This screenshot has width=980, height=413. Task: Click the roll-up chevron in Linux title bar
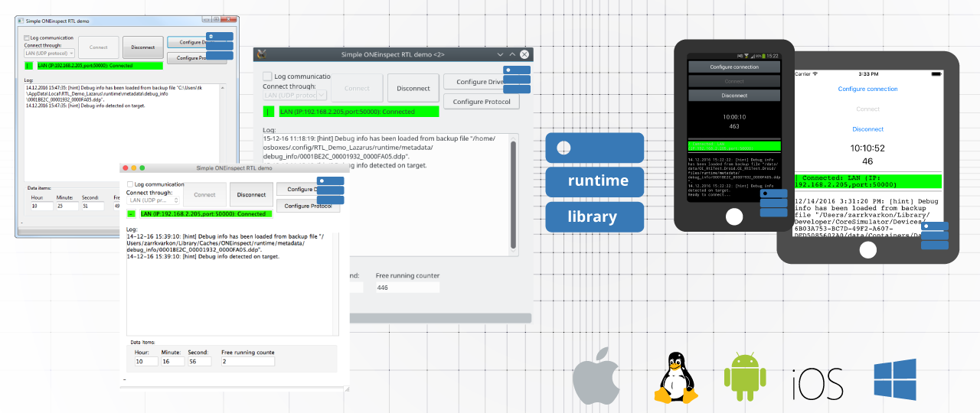point(512,54)
